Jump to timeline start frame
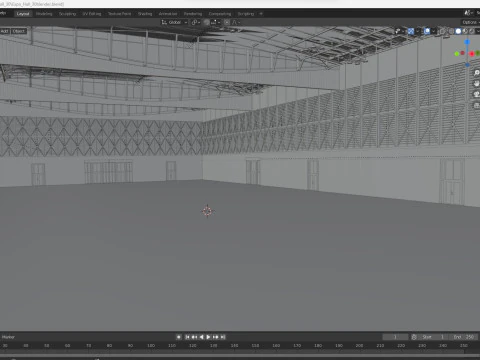This screenshot has height=360, width=480. point(187,337)
